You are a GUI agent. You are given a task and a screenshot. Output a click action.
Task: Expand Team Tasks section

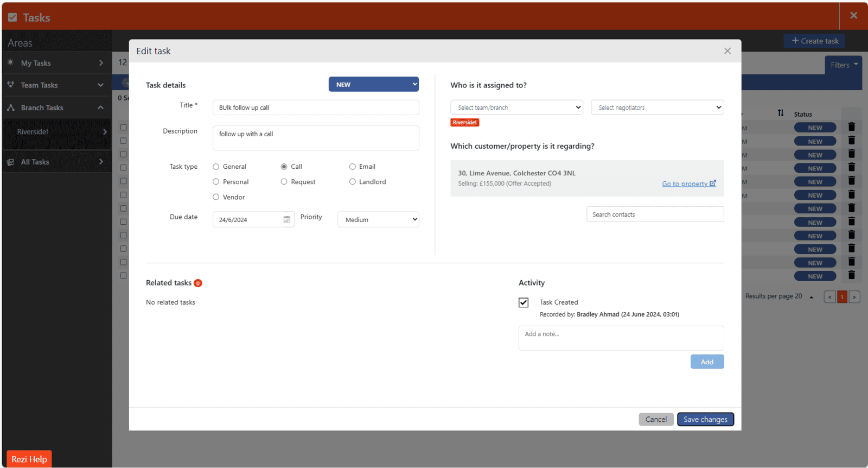[x=100, y=85]
